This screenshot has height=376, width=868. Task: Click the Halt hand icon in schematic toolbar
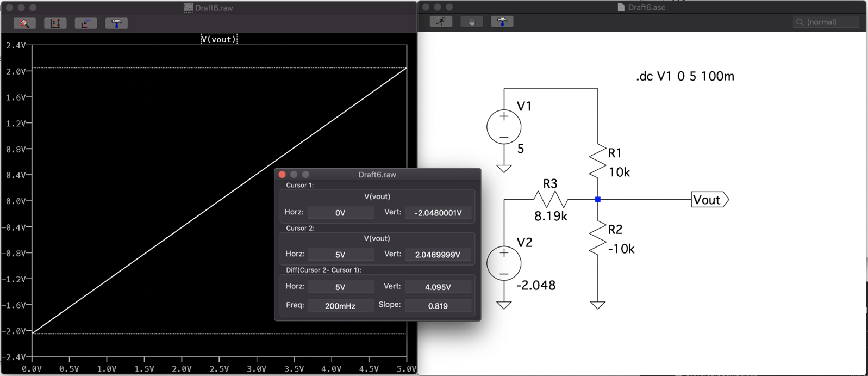click(471, 21)
